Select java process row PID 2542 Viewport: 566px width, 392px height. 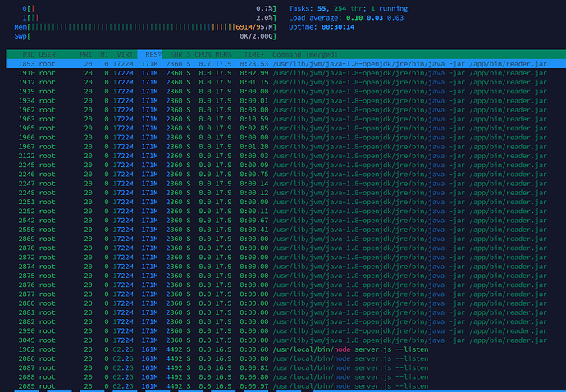click(286, 220)
